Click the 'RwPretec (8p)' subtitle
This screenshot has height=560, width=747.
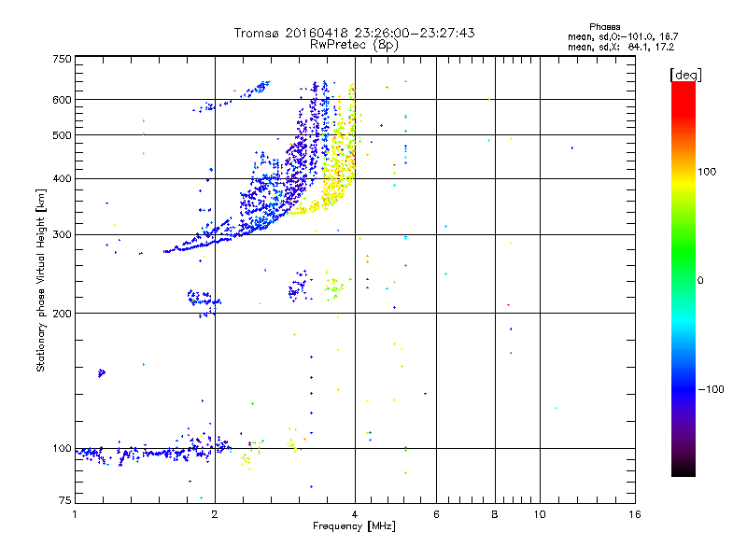(x=354, y=45)
